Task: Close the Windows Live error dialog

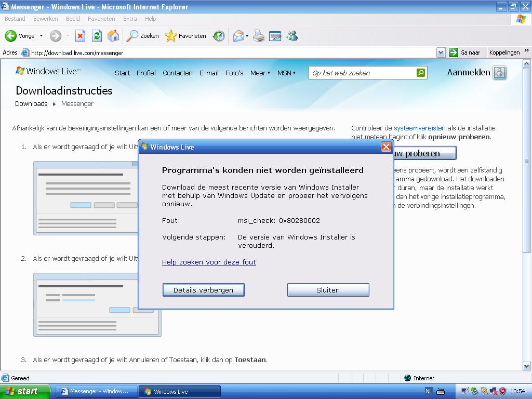Action: pyautogui.click(x=386, y=147)
